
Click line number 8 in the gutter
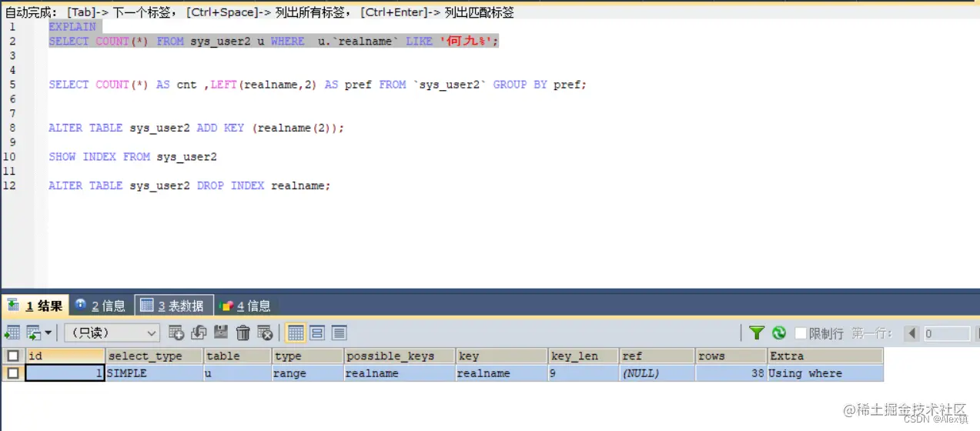12,128
